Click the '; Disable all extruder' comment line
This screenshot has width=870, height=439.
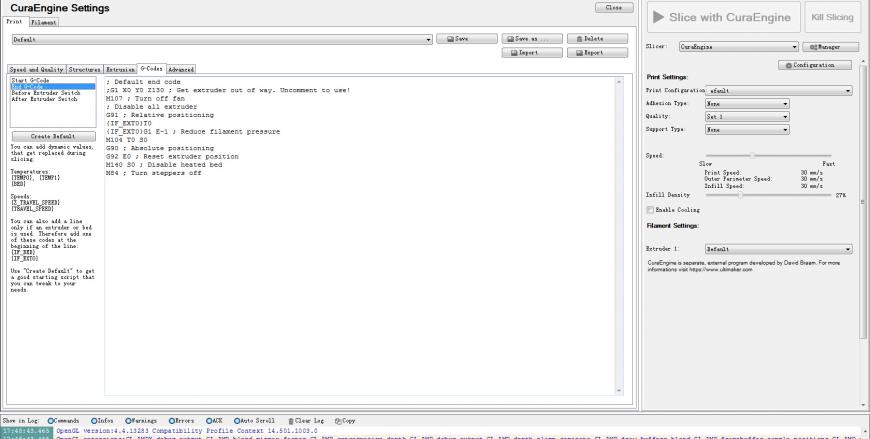(151, 107)
